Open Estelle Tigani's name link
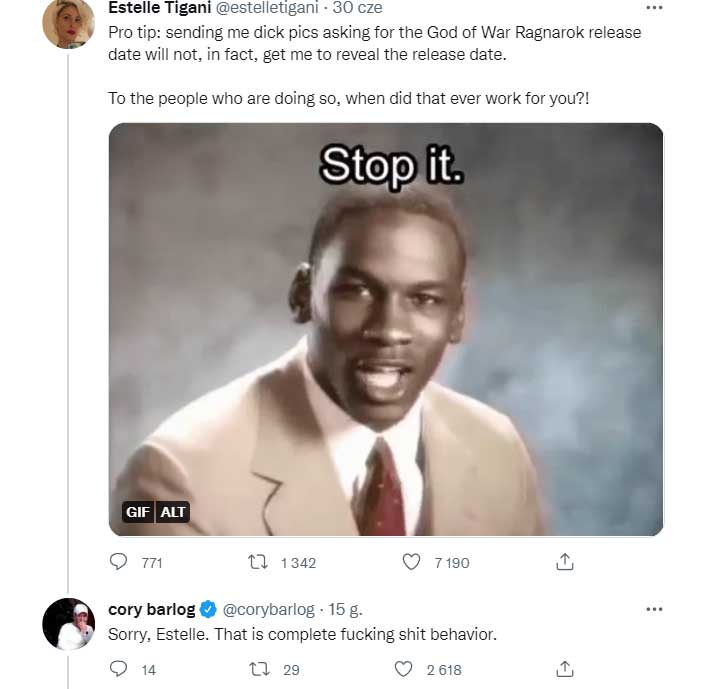 [x=157, y=9]
